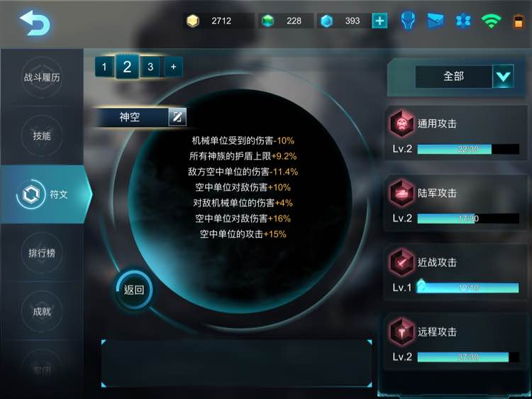Switch to rune page 1

tap(104, 67)
